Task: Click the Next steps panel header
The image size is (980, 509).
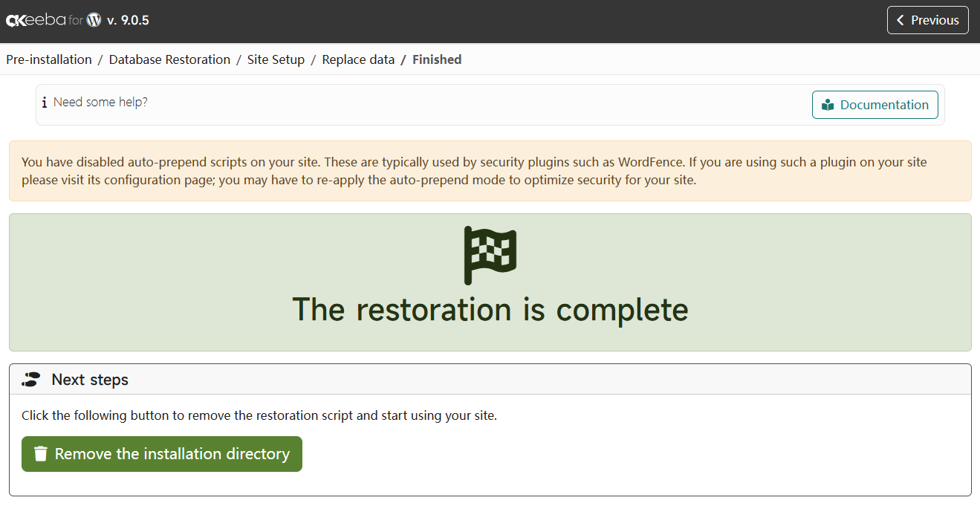Action: tap(90, 380)
